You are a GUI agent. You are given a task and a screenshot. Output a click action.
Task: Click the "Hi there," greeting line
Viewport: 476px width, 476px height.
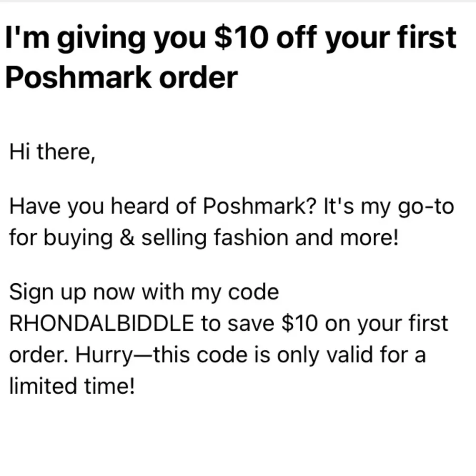click(x=52, y=153)
